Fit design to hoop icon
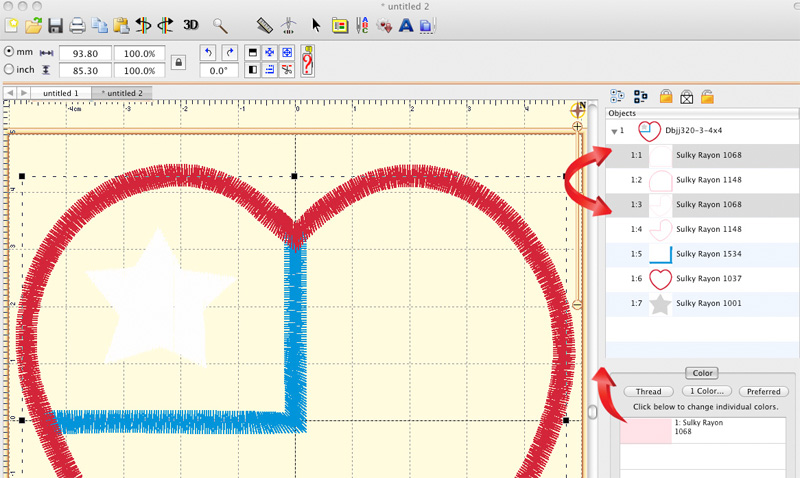This screenshot has width=800, height=478. click(287, 53)
